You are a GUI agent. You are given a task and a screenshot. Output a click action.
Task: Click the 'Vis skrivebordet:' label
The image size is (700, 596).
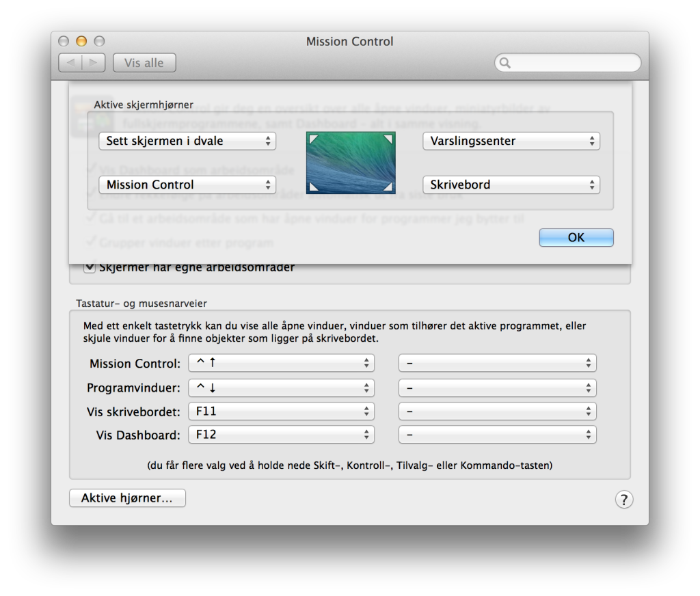coord(133,412)
